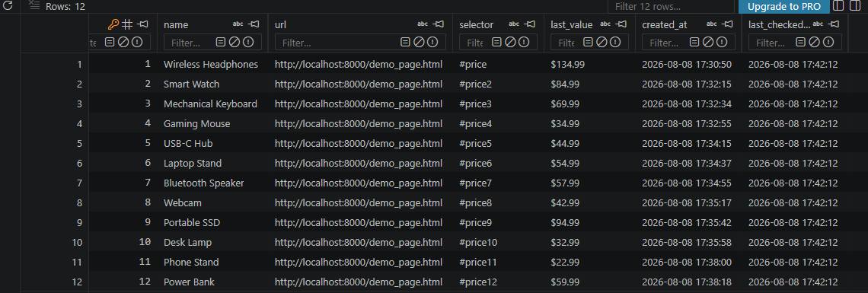Pin the name column
Viewport: 868px width, 293px height.
point(254,24)
